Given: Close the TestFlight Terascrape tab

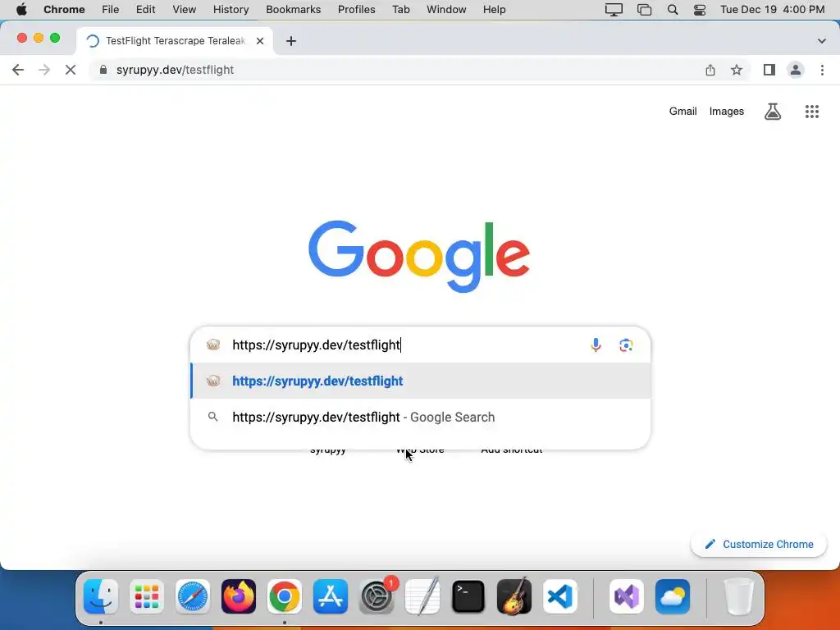Looking at the screenshot, I should [x=260, y=41].
